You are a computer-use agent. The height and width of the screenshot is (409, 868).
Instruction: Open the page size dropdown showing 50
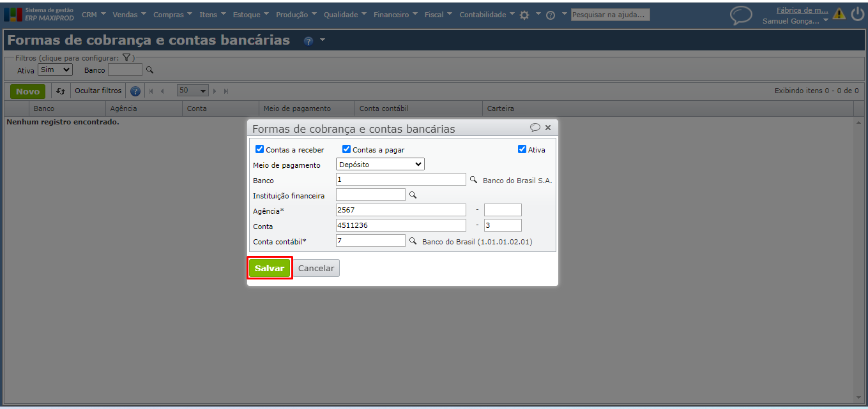pyautogui.click(x=193, y=91)
